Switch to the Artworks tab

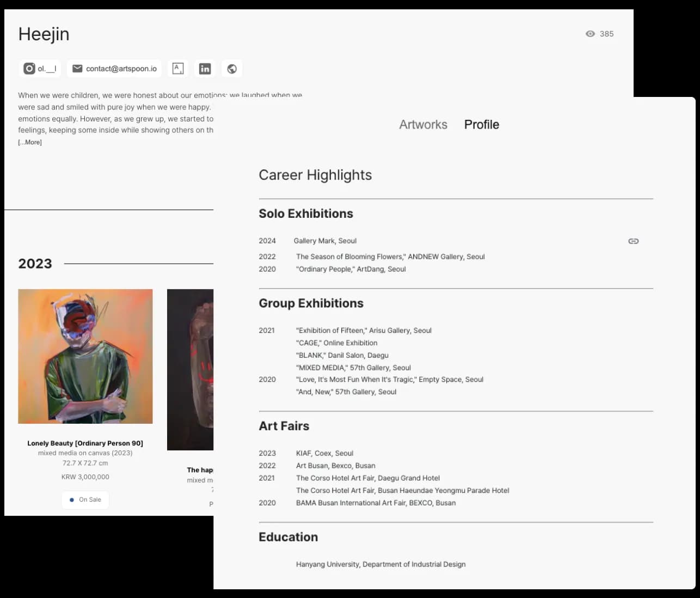point(423,124)
